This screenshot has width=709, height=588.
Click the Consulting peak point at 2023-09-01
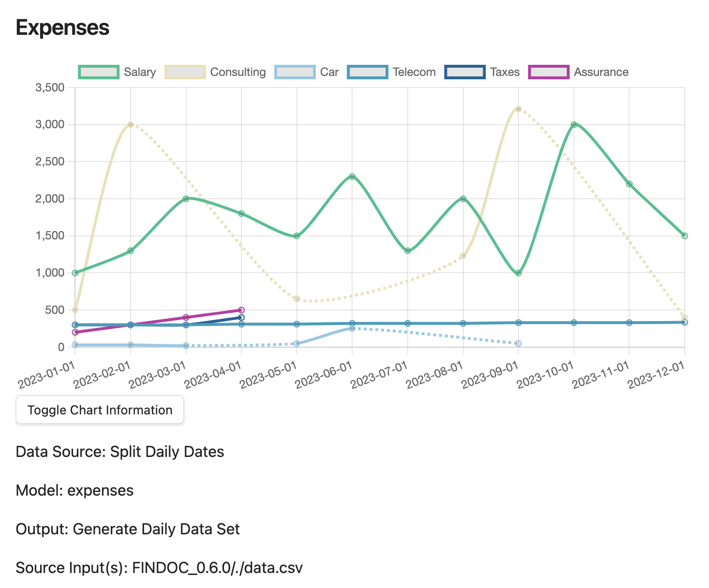518,109
